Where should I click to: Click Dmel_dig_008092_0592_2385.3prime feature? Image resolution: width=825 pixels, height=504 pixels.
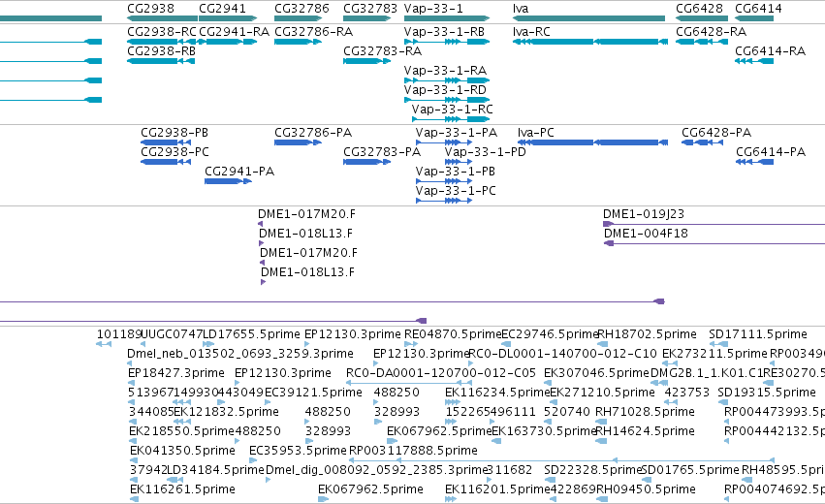(x=269, y=481)
